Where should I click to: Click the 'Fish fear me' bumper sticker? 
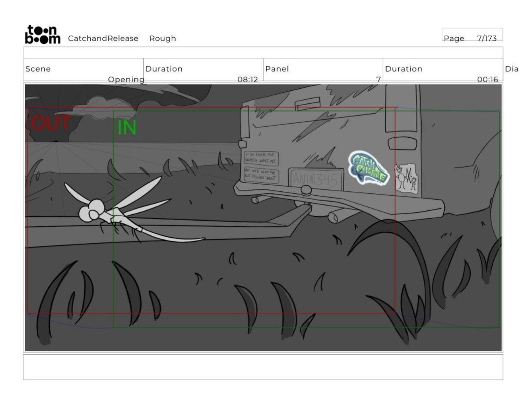click(261, 158)
